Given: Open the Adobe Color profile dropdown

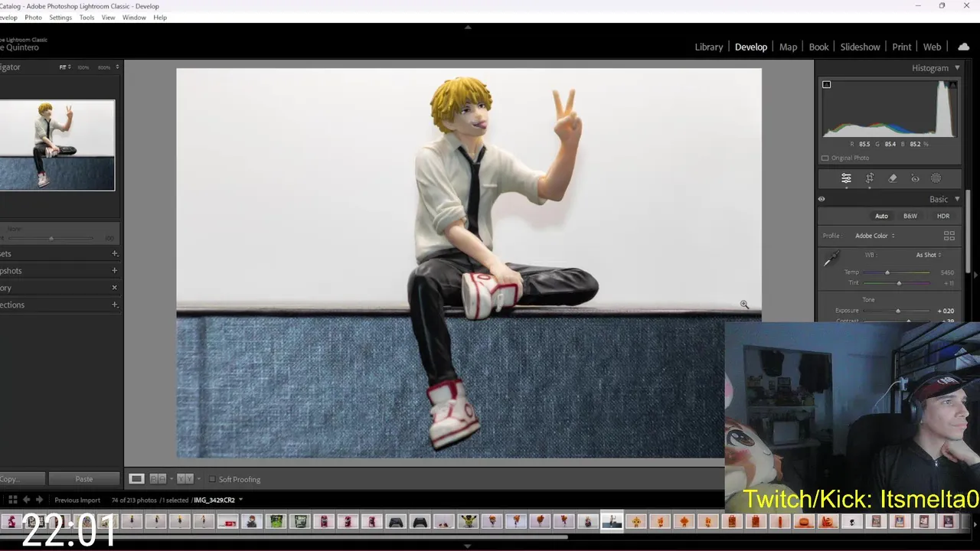Looking at the screenshot, I should [875, 236].
